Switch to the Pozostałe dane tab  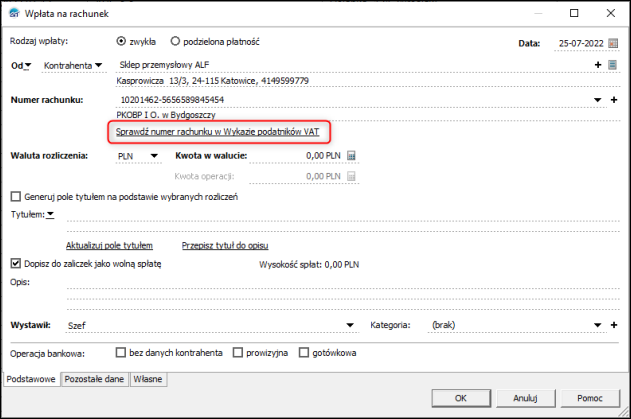coord(95,379)
